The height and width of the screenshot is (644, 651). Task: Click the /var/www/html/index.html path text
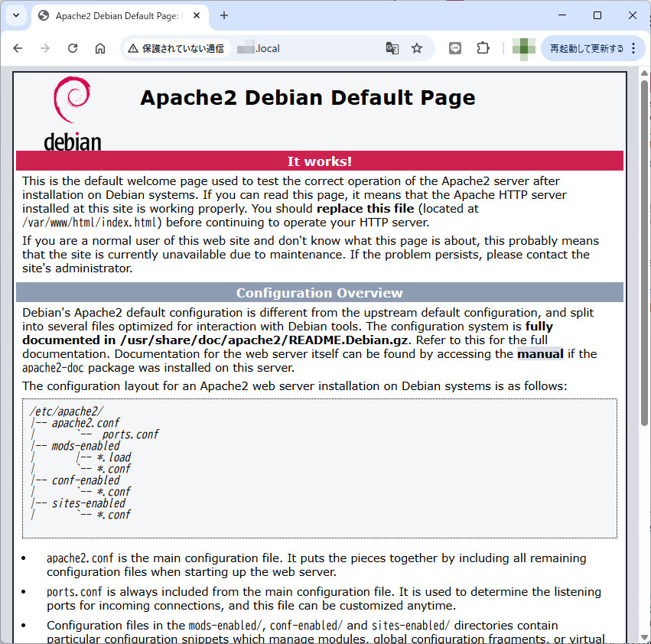91,223
